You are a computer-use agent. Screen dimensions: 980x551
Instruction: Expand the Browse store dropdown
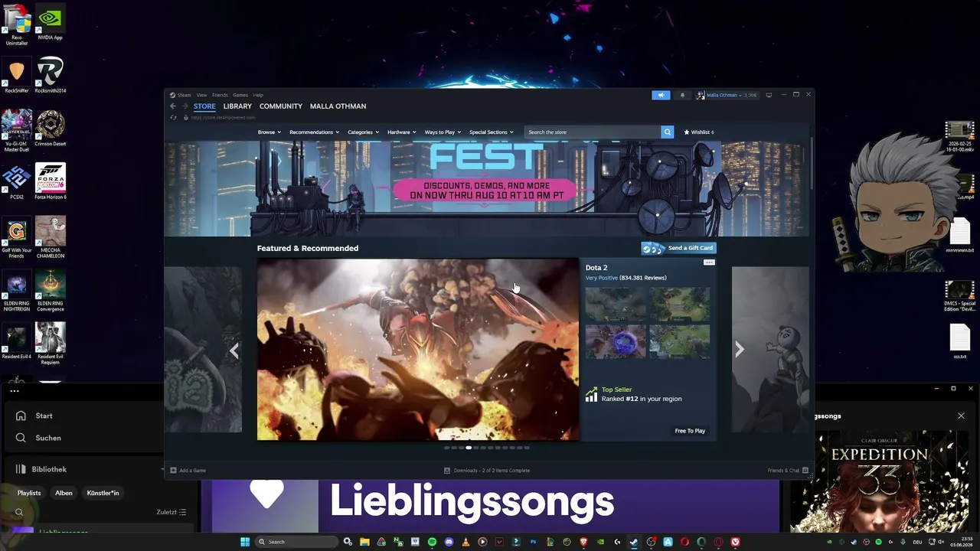[269, 132]
